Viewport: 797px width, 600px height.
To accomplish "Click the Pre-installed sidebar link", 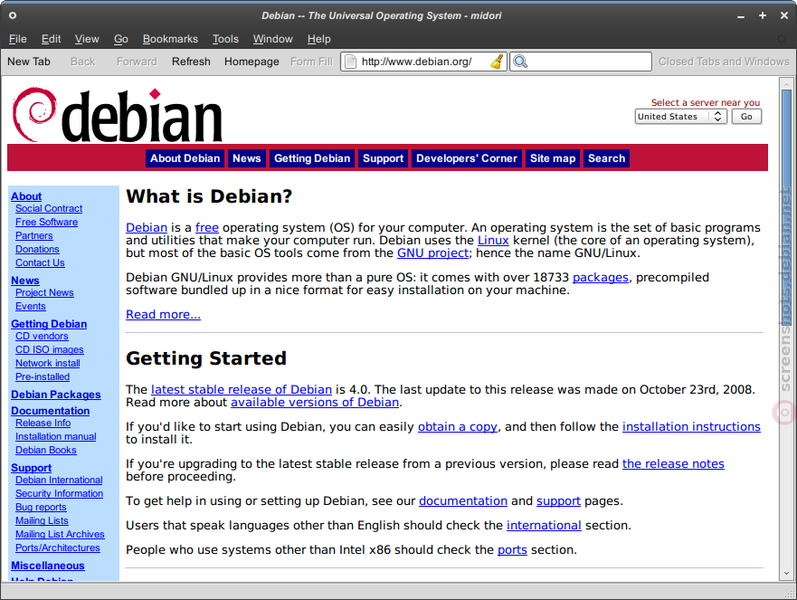I will [42, 377].
